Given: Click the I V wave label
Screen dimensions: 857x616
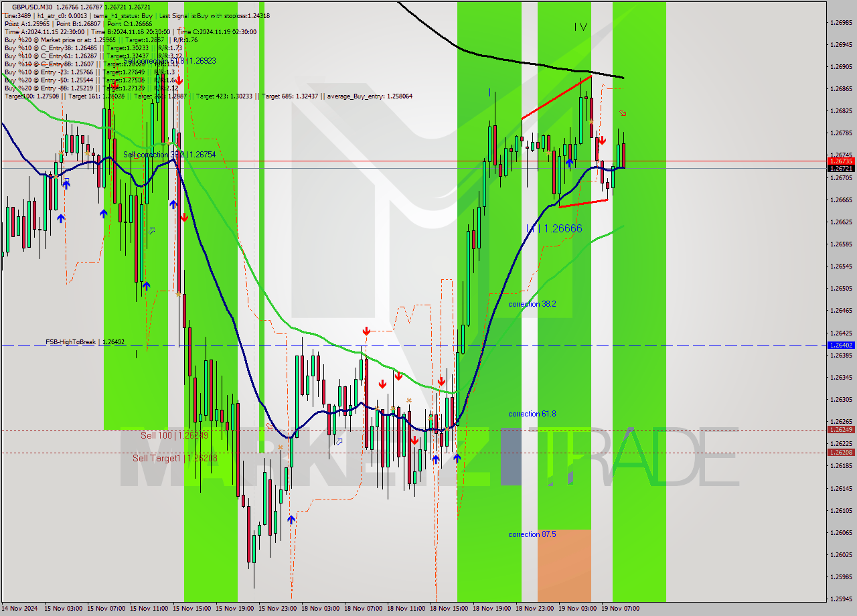Looking at the screenshot, I should coord(580,27).
